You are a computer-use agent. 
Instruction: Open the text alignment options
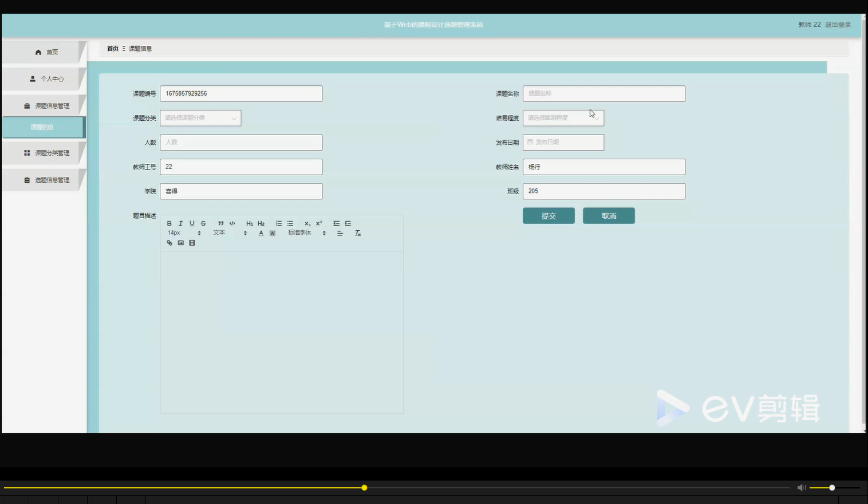(x=340, y=233)
